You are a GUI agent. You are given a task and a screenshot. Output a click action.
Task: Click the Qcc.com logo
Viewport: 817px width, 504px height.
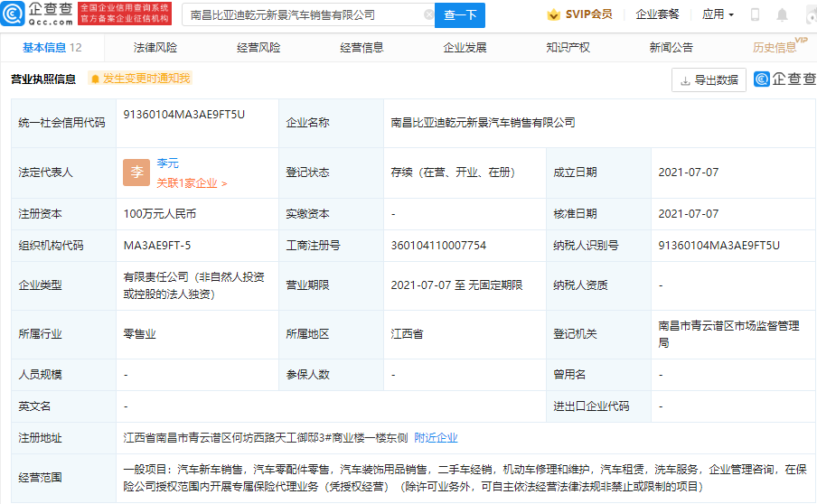(38, 14)
